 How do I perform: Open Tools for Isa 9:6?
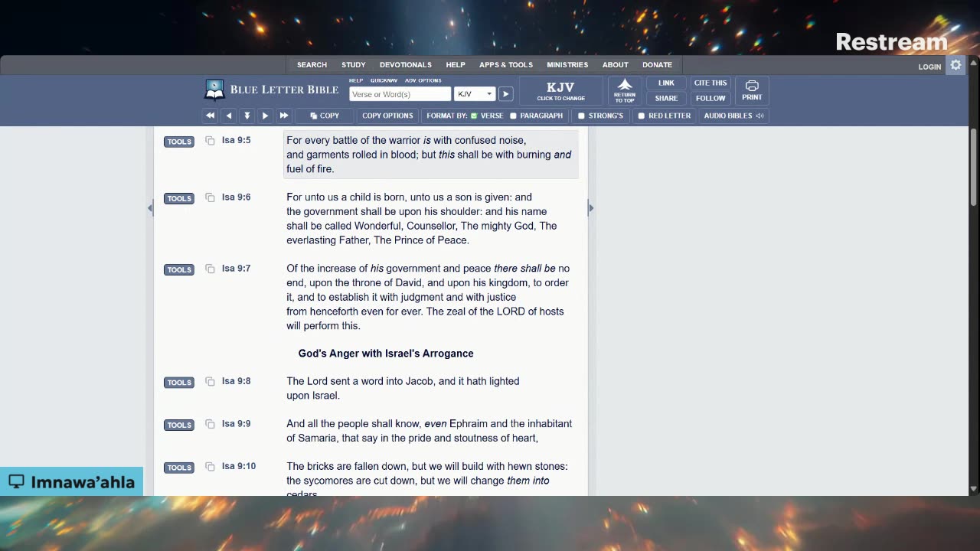tap(179, 198)
